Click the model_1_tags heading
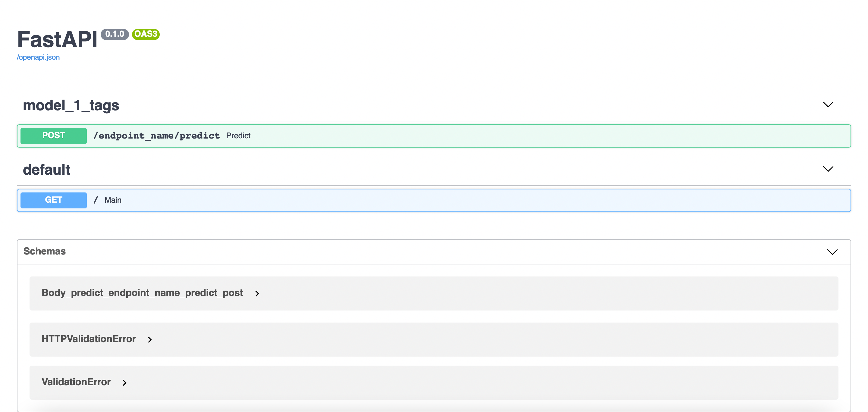The image size is (868, 412). coord(71,105)
